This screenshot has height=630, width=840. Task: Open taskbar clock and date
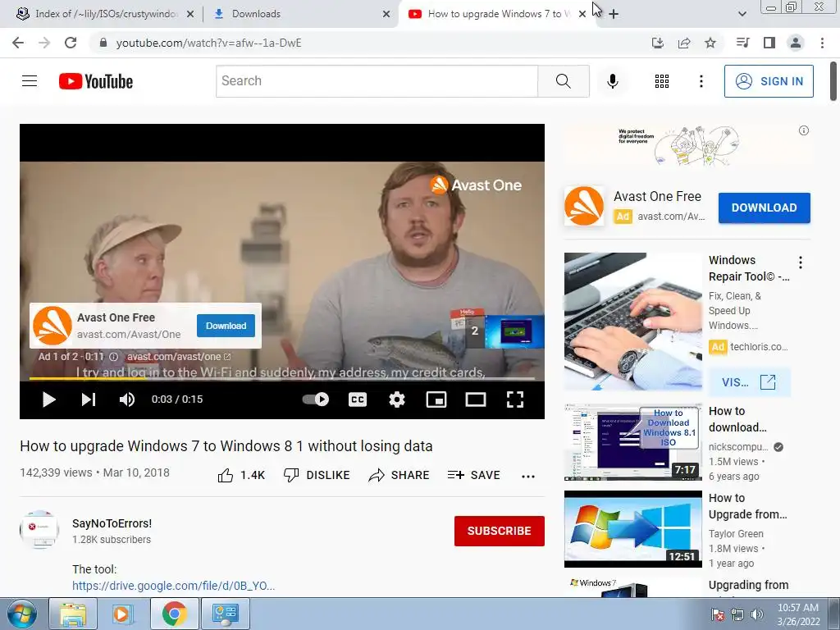click(798, 614)
